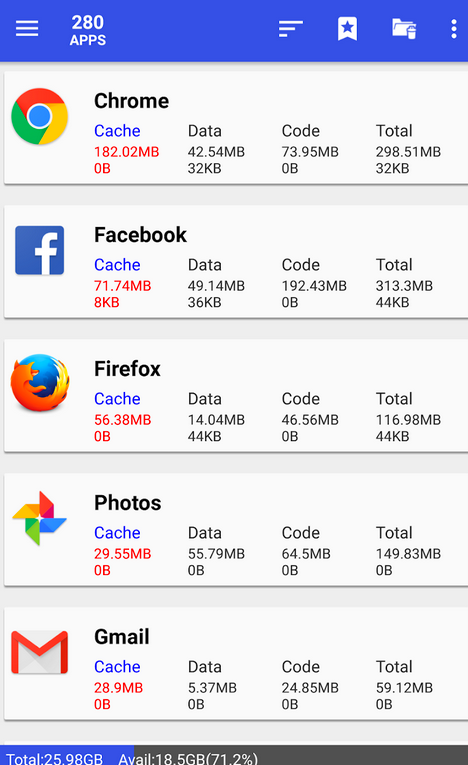Click Firefox's Cache label
This screenshot has width=468, height=765.
click(117, 399)
